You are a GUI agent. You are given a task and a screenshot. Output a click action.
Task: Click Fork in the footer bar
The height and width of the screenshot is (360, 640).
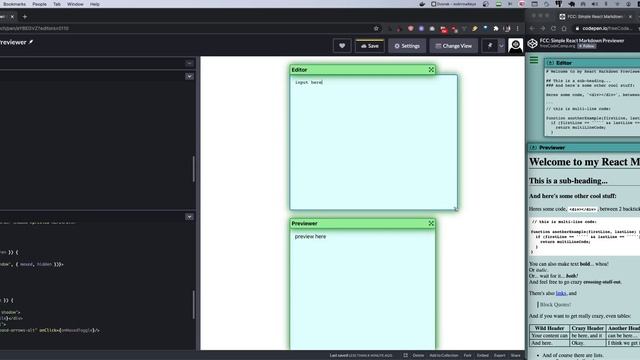tap(467, 356)
